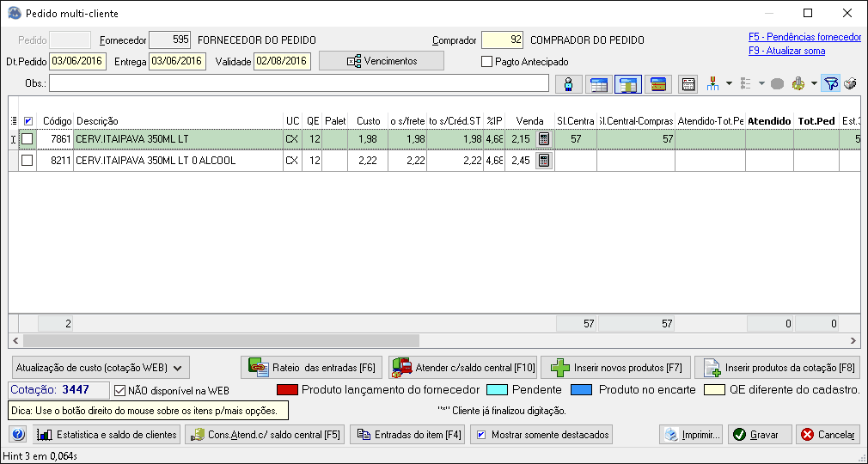Toggle Pagto Antecipado checkbox
The image size is (868, 464).
click(x=486, y=62)
